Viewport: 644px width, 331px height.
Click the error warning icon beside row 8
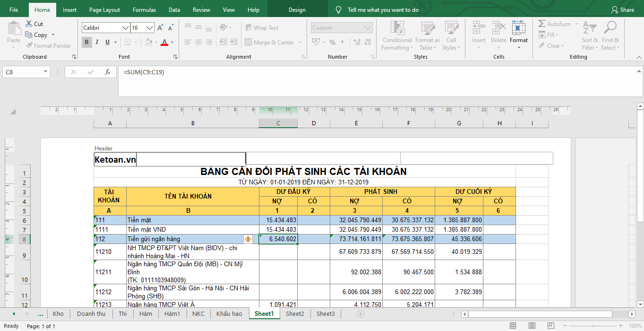[248, 239]
